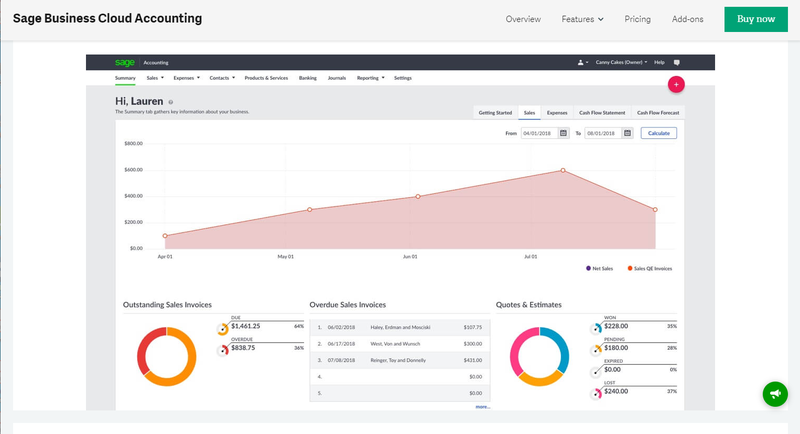Viewport: 800px width, 434px height.
Task: Click the chart data point near May 01
Action: [x=310, y=210]
